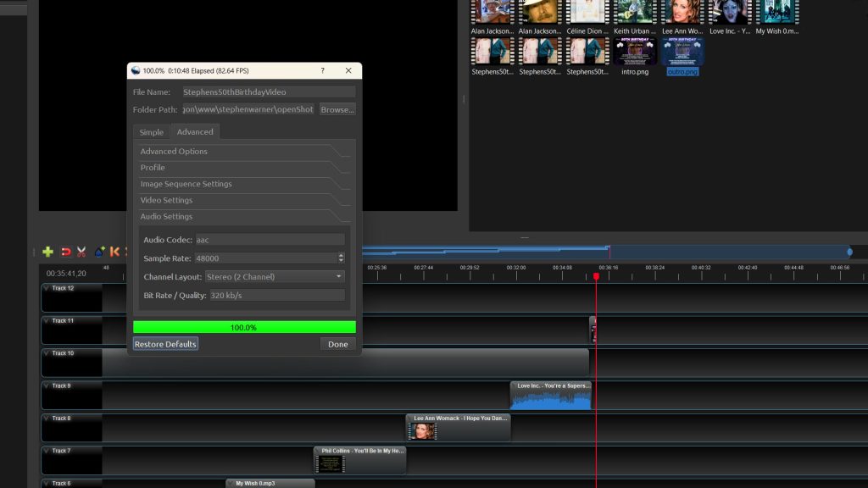Viewport: 868px width, 488px height.
Task: Jump to the next marker arrow icon
Action: [125, 252]
